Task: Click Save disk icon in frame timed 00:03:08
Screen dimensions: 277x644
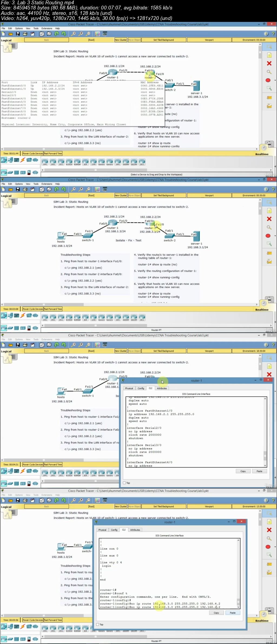Action: [x=18, y=189]
